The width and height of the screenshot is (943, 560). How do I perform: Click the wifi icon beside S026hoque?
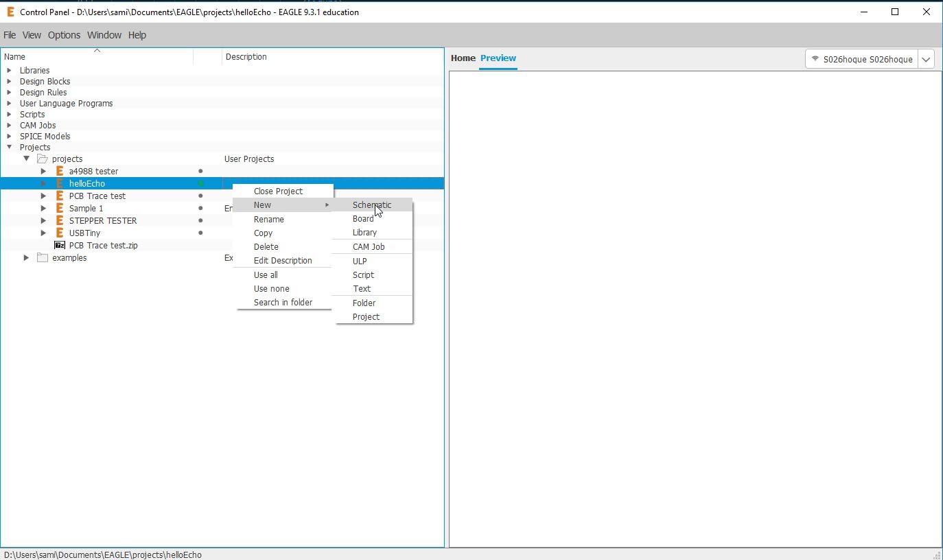tap(815, 59)
